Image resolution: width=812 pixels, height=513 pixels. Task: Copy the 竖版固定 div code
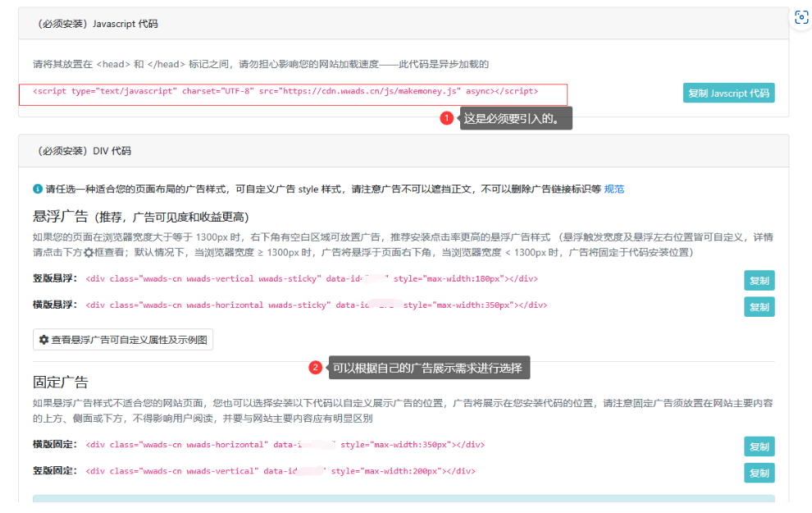tap(760, 473)
